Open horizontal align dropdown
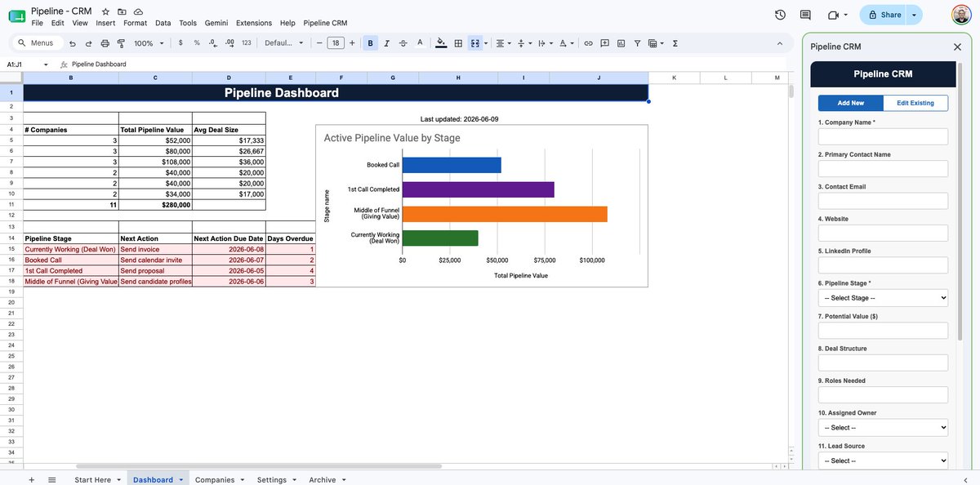Screen dimensions: 980x485 504,42
